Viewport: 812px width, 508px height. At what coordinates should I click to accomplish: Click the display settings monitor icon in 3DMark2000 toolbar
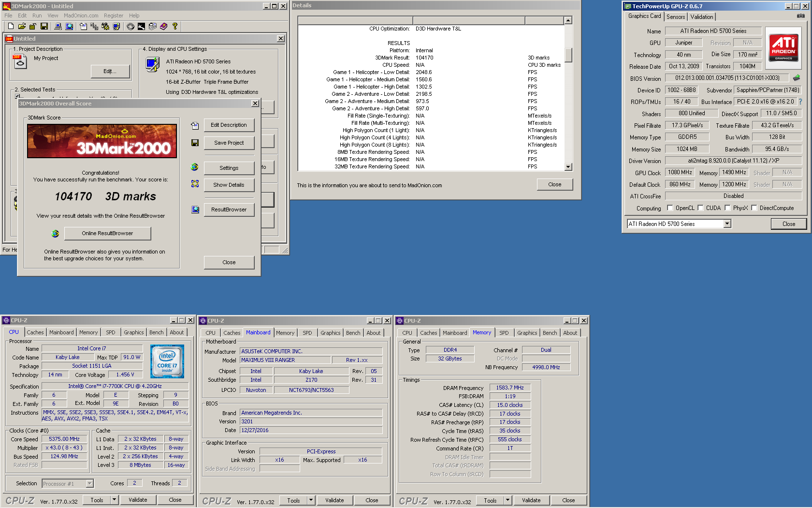pos(116,26)
